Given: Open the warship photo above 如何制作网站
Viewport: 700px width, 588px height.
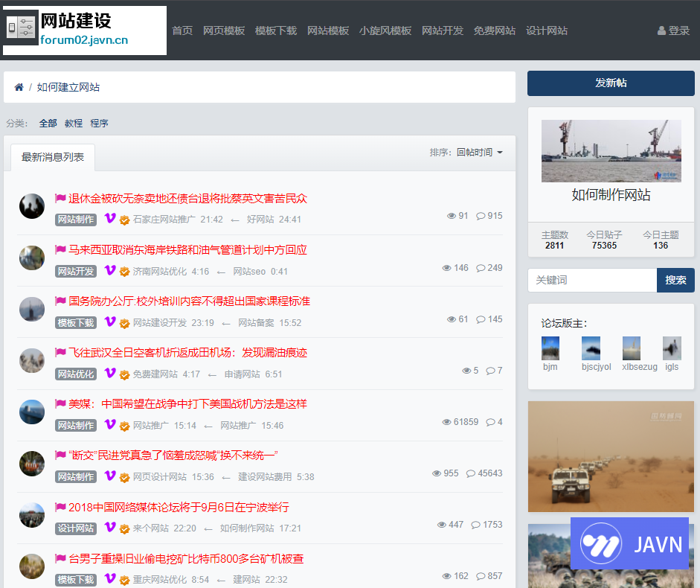Looking at the screenshot, I should [x=611, y=150].
